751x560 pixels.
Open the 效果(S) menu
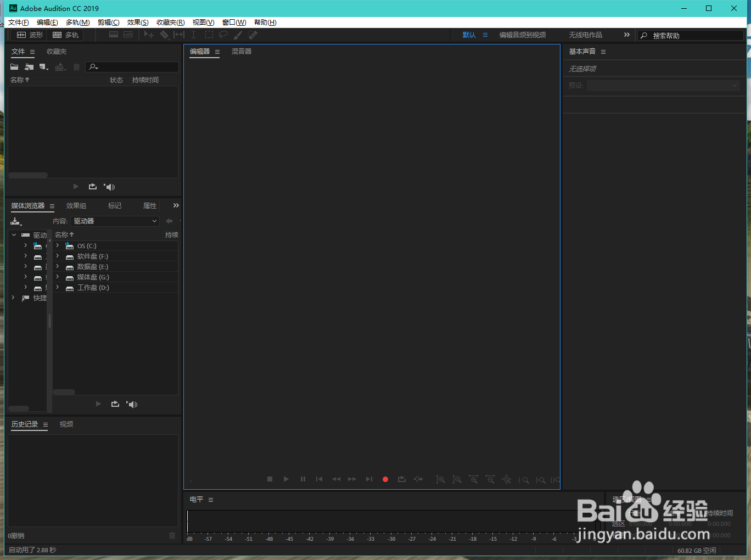pos(138,23)
